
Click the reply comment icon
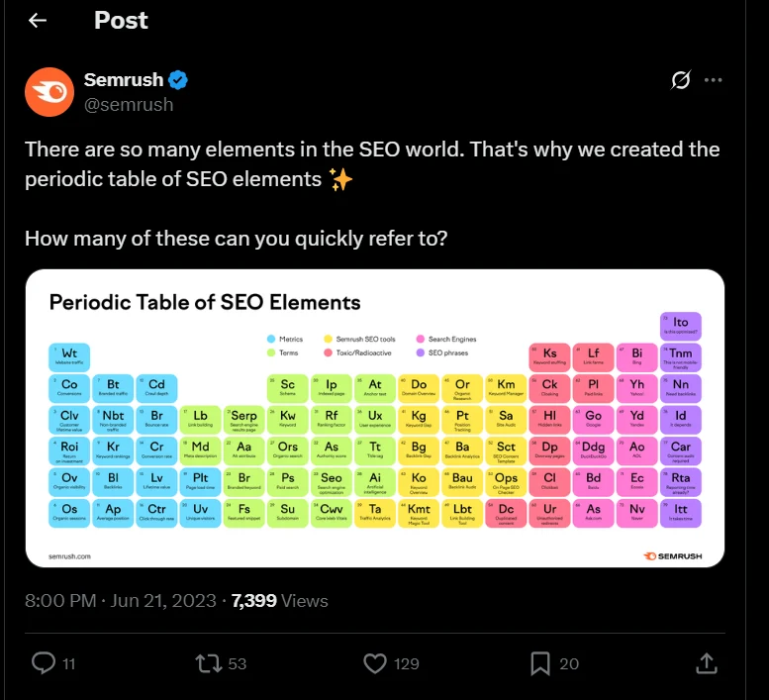pos(44,662)
